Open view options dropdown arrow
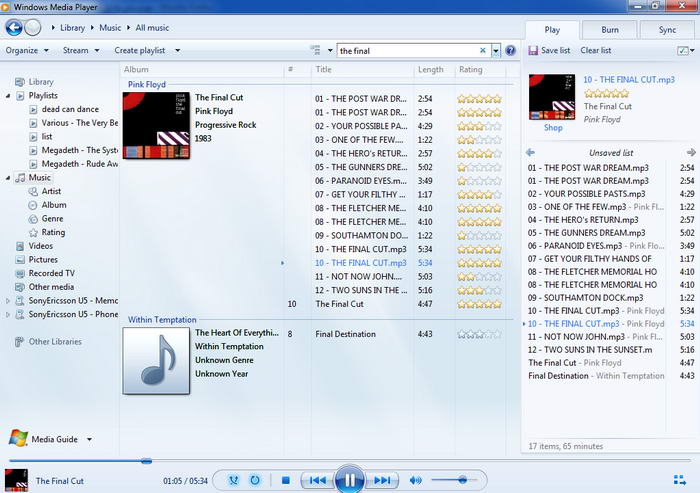Image resolution: width=700 pixels, height=493 pixels. pos(330,50)
